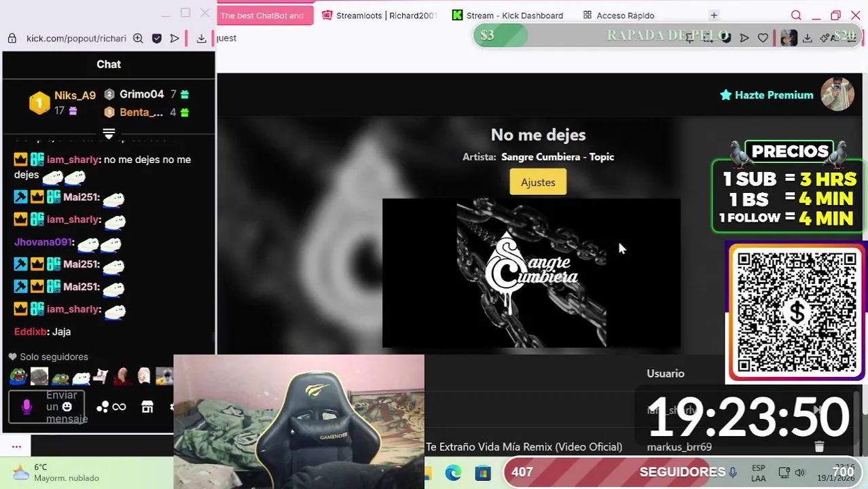The width and height of the screenshot is (868, 489).
Task: Collapse the chat leaderboard arrow
Action: click(x=109, y=133)
